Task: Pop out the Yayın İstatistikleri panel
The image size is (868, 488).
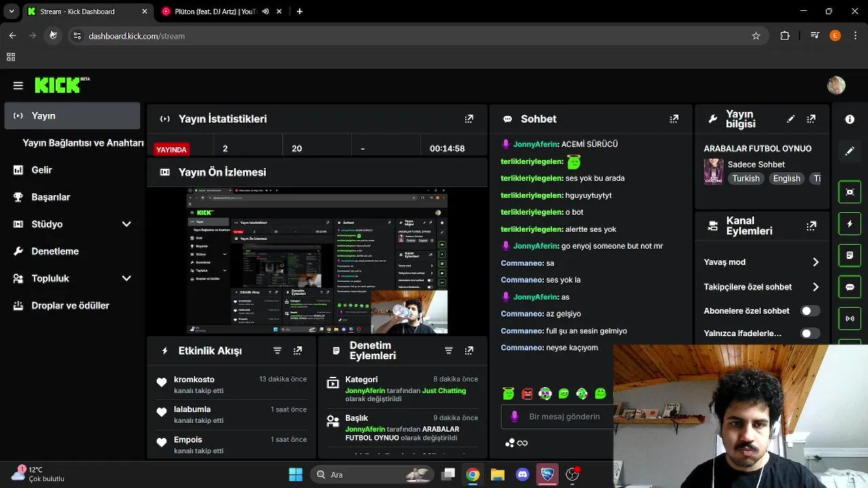Action: (469, 119)
